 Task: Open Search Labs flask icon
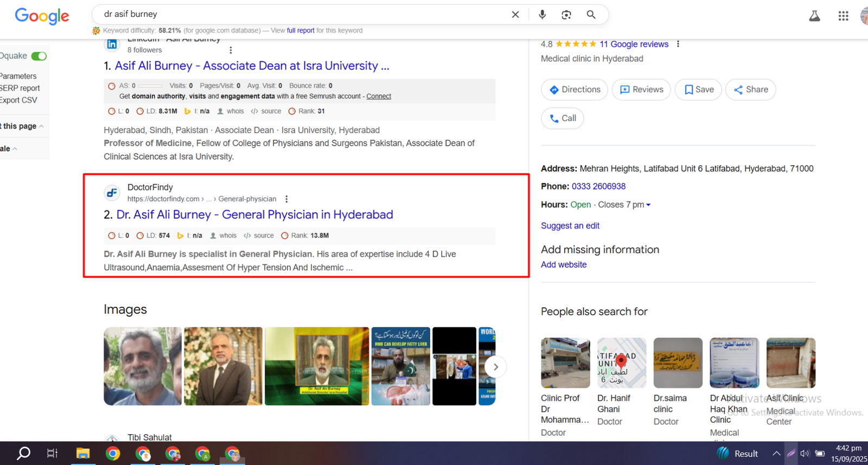(x=814, y=16)
